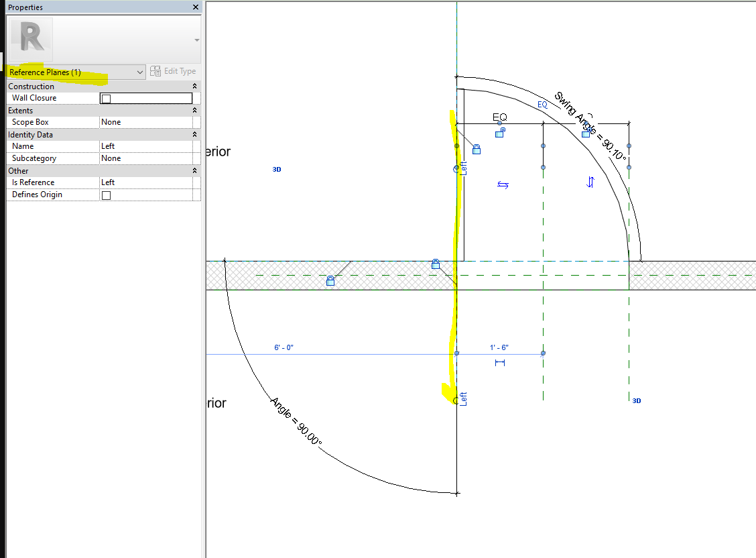Image resolution: width=756 pixels, height=558 pixels.
Task: Enable the Wall Closure checkbox
Action: click(106, 99)
